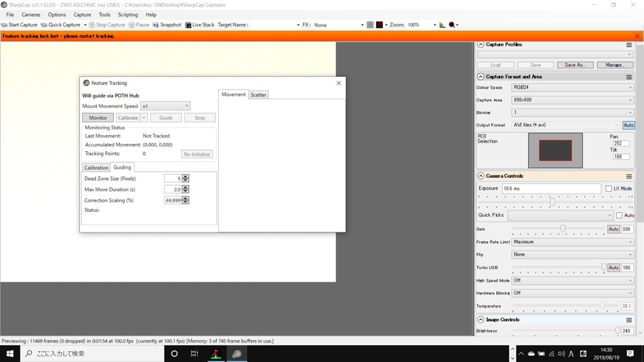This screenshot has width=644, height=362.
Task: Open Camera Controls hamburger menu
Action: [x=628, y=177]
